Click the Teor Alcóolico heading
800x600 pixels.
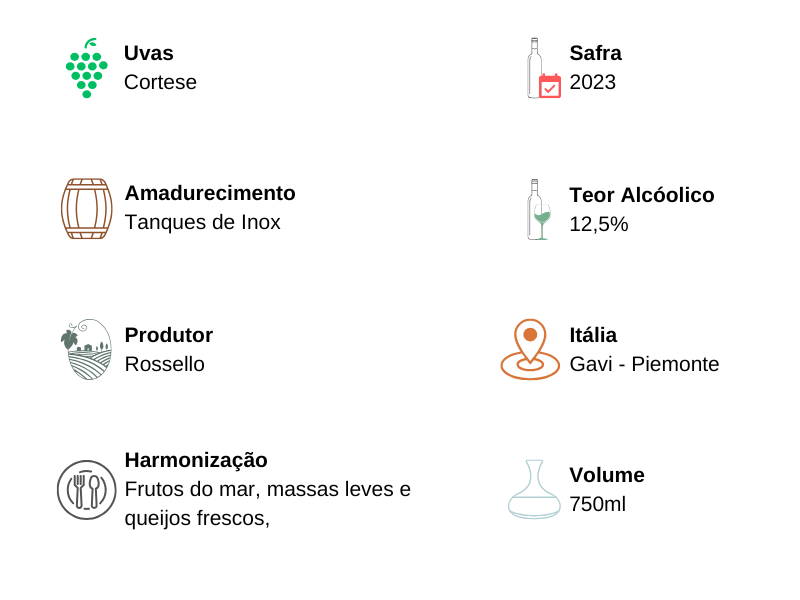coord(641,195)
